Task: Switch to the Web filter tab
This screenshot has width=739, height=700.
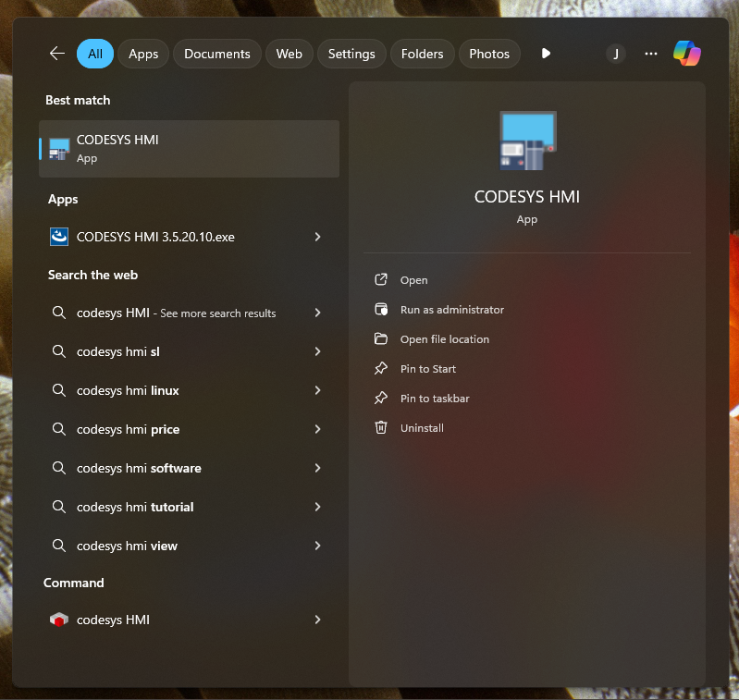Action: pyautogui.click(x=289, y=54)
